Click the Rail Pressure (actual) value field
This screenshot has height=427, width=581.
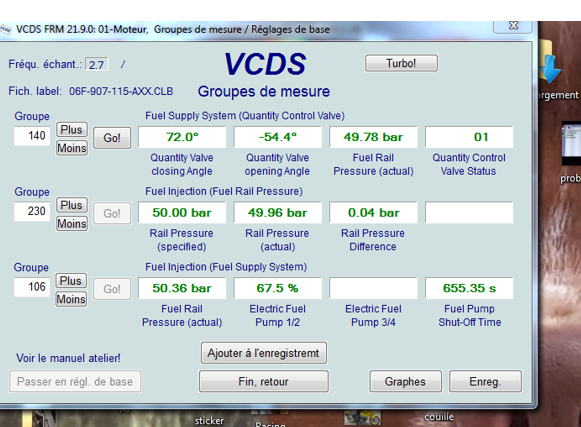[278, 213]
